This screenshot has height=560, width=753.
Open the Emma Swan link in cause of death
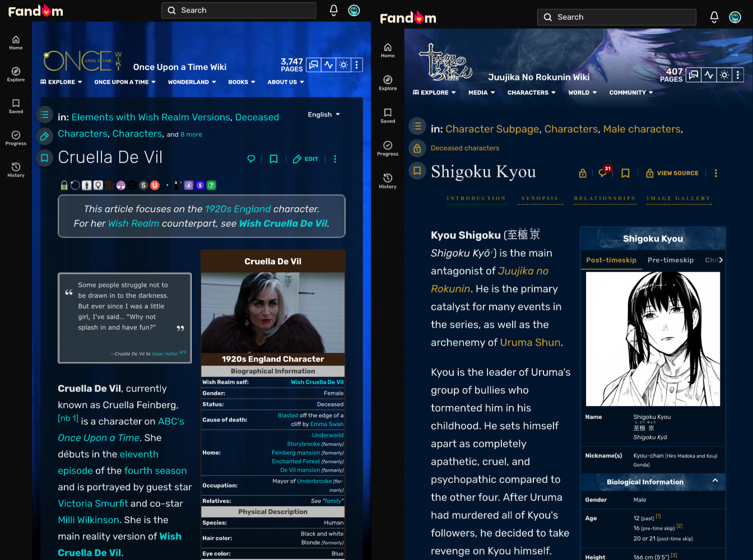click(x=327, y=424)
